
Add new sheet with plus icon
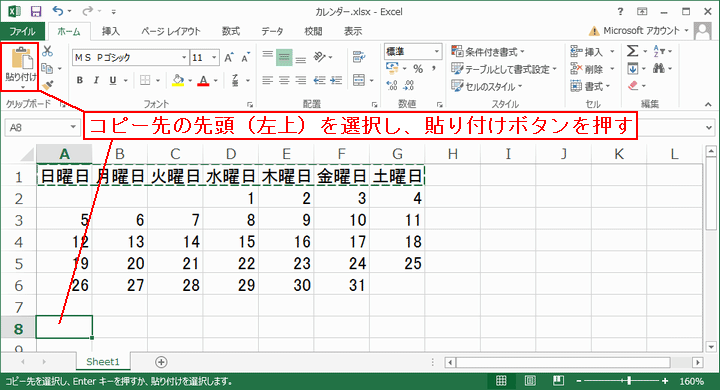click(161, 362)
